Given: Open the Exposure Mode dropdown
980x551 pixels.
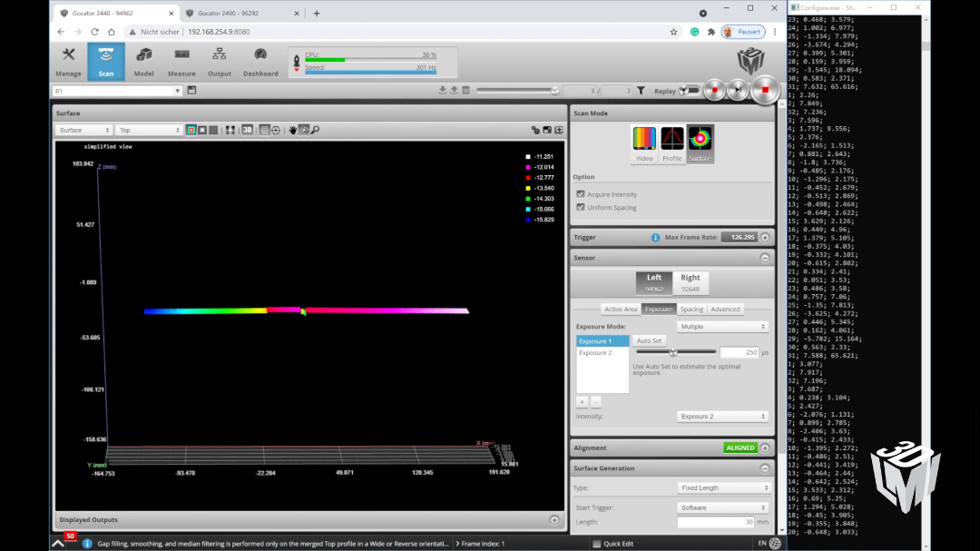Looking at the screenshot, I should click(722, 327).
